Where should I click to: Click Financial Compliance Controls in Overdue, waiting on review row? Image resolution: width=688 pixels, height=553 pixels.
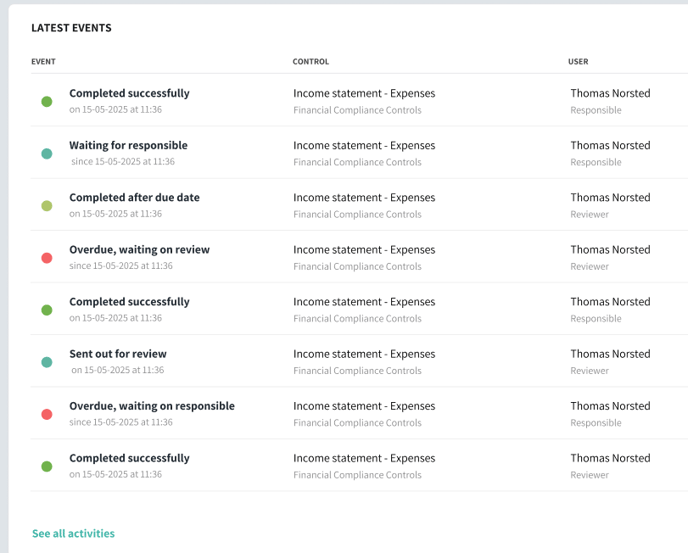(x=357, y=266)
